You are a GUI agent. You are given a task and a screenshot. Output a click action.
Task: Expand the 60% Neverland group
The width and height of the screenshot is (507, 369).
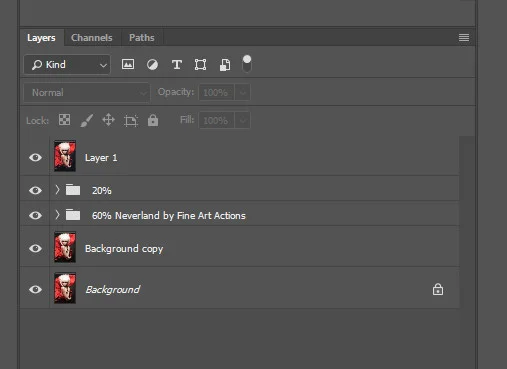click(57, 215)
